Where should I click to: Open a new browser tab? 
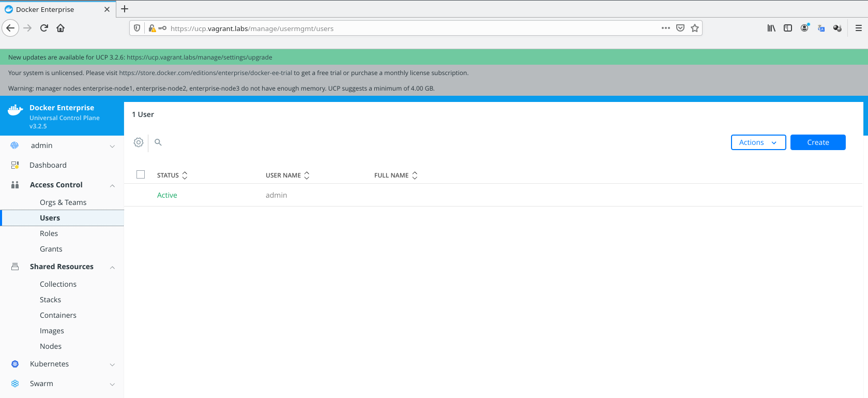(x=125, y=9)
